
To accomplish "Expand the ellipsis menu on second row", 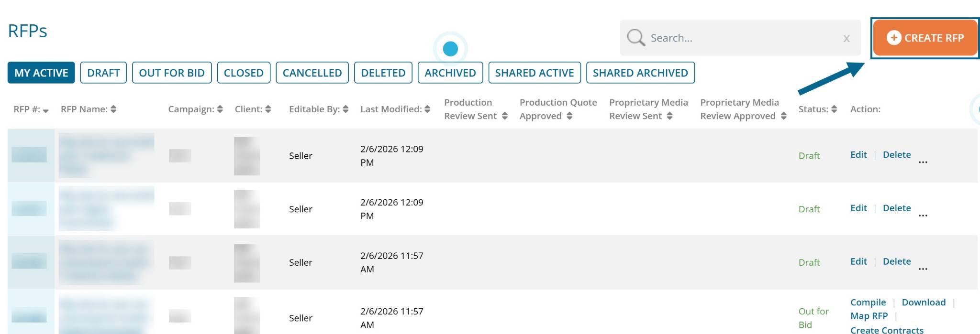I will [923, 215].
